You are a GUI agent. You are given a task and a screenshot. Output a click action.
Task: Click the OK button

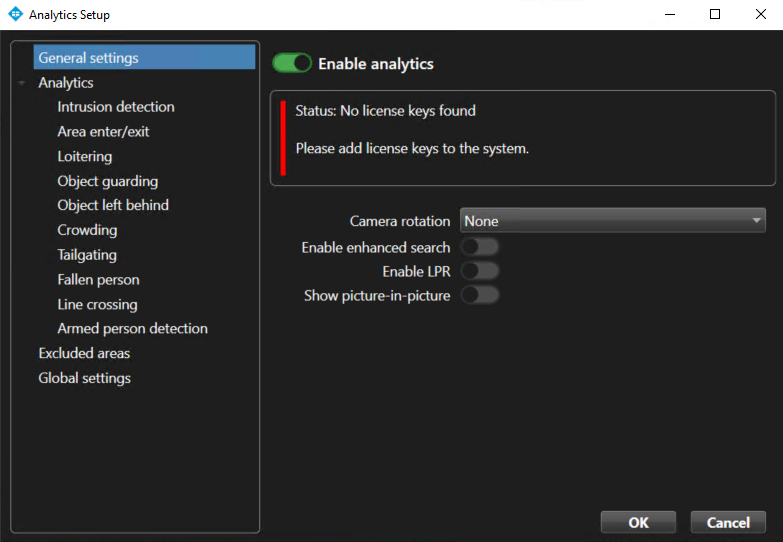point(638,522)
